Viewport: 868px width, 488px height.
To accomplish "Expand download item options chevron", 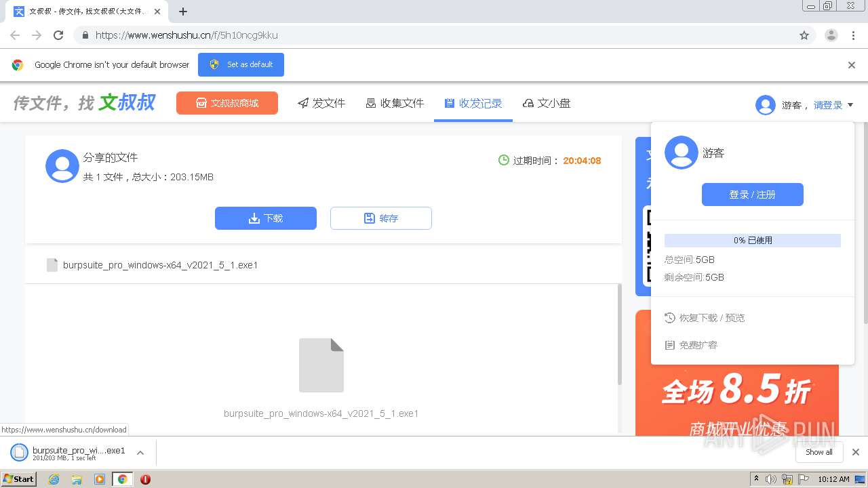I will coord(140,453).
